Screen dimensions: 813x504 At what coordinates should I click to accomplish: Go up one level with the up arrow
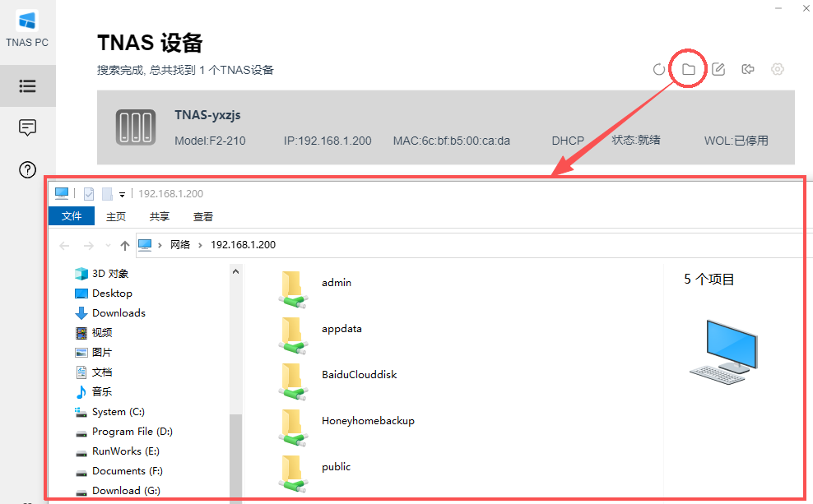coord(124,246)
